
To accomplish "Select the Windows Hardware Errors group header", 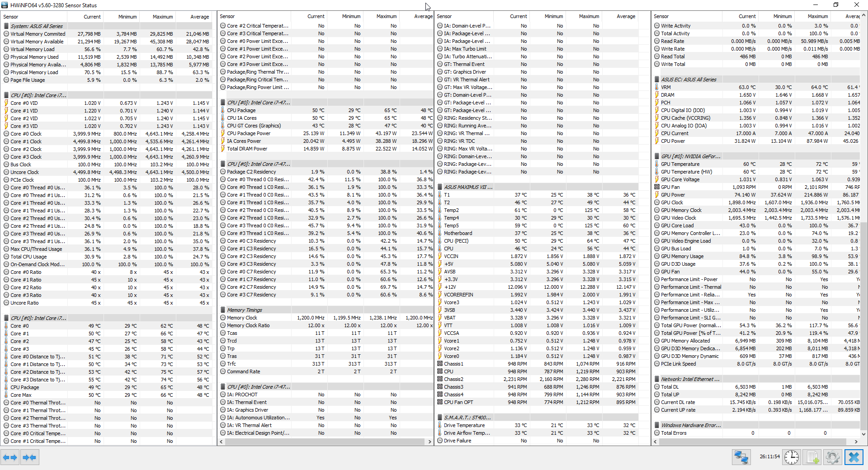I will pyautogui.click(x=691, y=425).
